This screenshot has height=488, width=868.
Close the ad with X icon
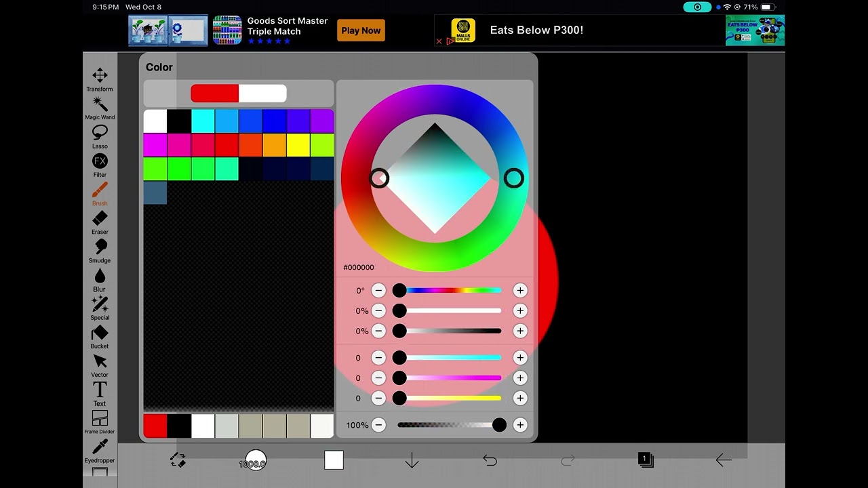coord(439,41)
